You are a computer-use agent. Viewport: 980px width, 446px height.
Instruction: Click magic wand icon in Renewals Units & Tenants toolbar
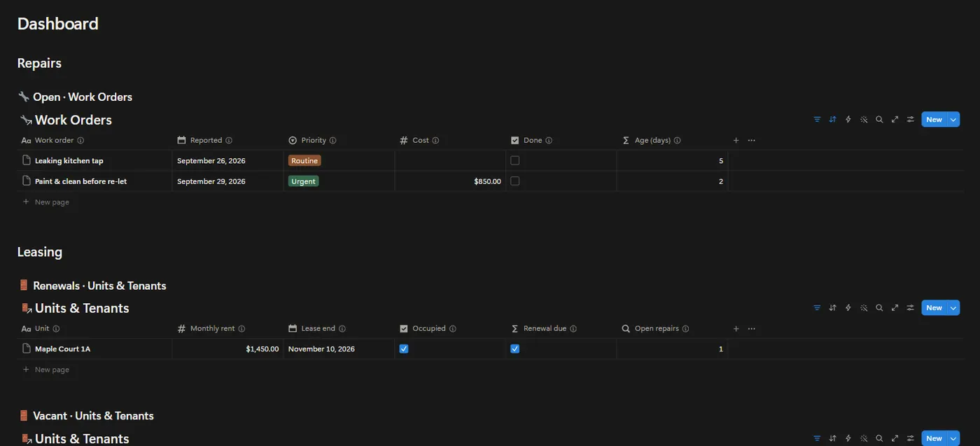coord(864,308)
